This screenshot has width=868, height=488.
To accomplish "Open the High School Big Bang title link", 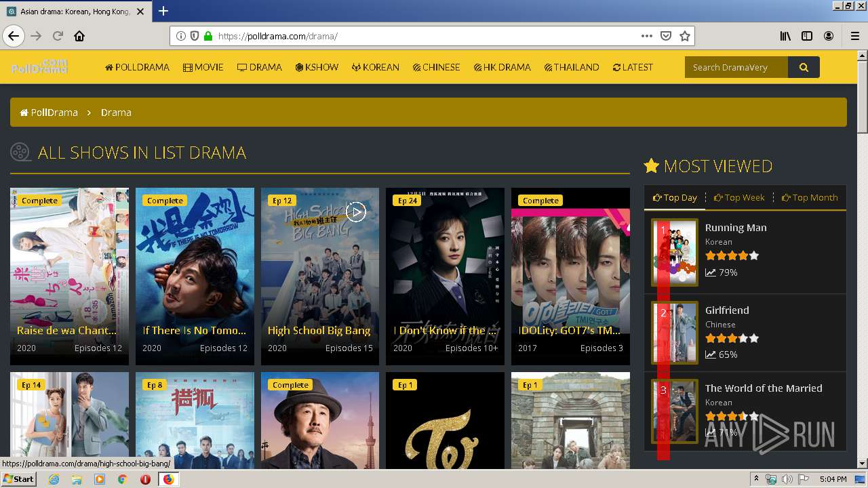I will 319,331.
